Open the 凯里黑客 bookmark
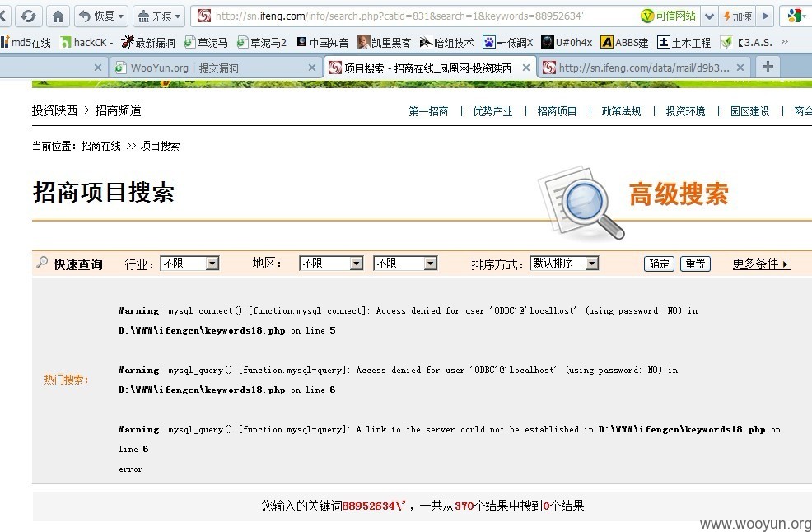 point(384,43)
